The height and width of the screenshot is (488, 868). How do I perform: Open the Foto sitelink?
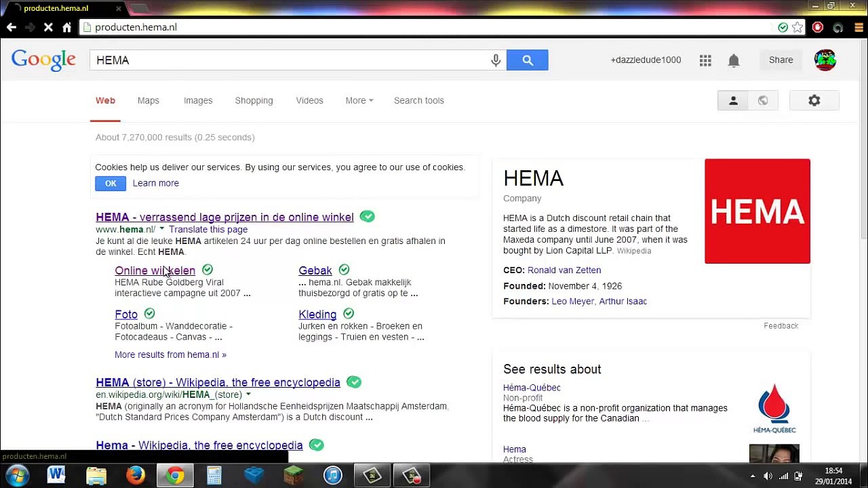point(126,314)
